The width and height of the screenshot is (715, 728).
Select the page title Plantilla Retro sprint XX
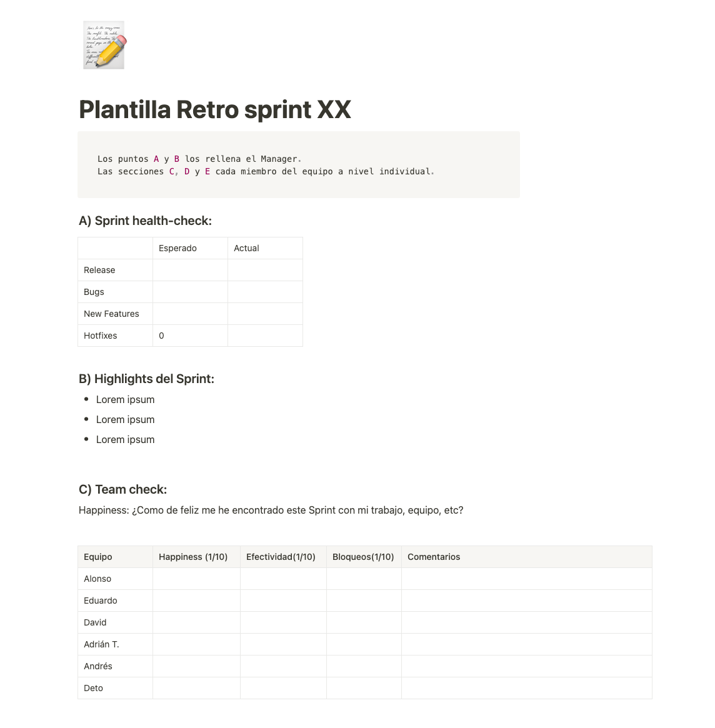click(x=215, y=109)
